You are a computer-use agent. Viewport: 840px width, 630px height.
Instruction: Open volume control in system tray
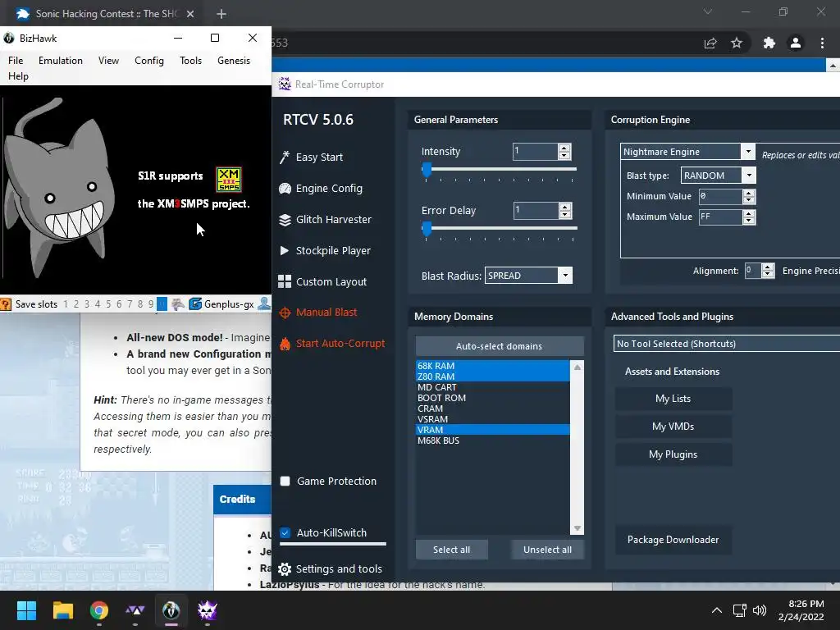[759, 610]
